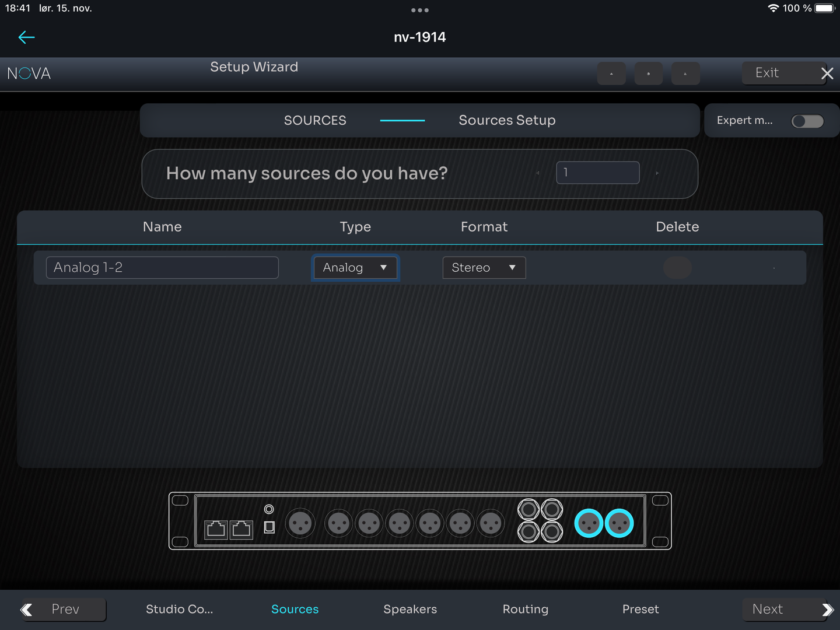Click the right Ethernet port on rear panel
The image size is (840, 630).
(242, 529)
